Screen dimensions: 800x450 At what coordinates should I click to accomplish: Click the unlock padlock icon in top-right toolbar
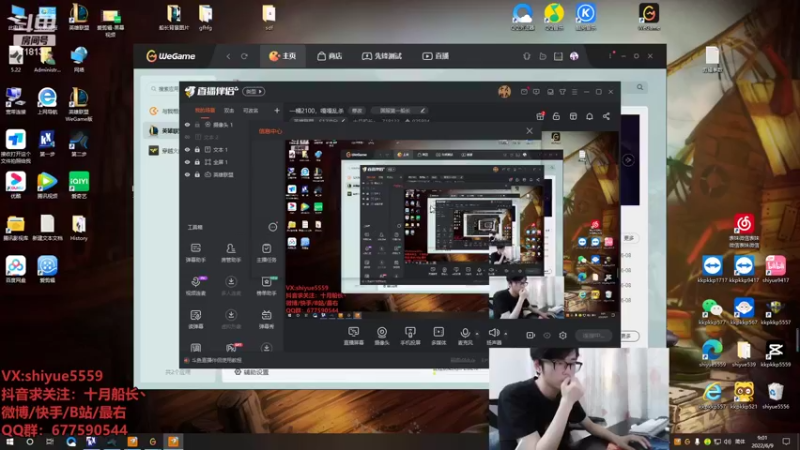point(556,116)
